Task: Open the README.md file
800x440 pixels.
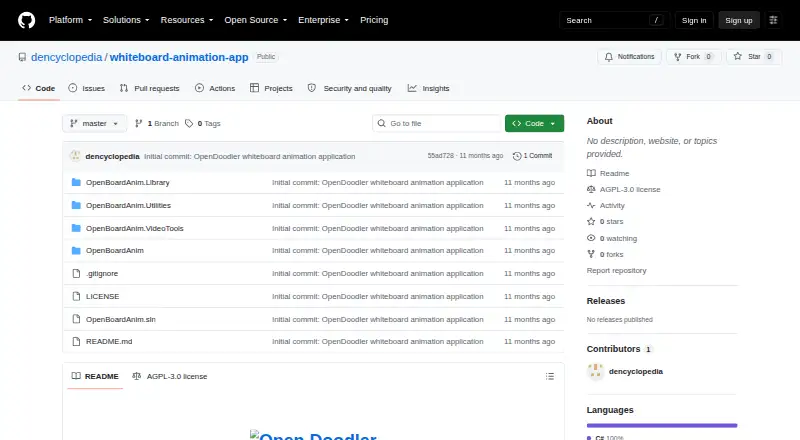Action: point(109,341)
